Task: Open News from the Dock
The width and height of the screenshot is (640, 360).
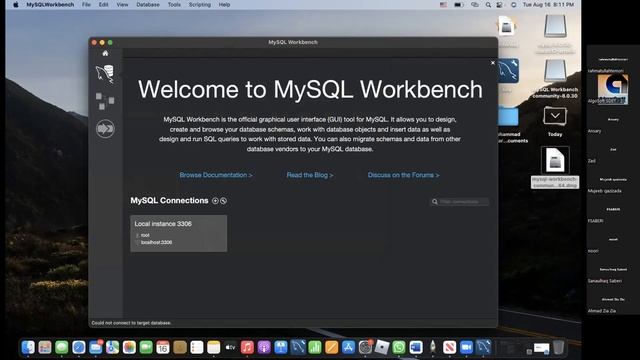Action: (449, 347)
